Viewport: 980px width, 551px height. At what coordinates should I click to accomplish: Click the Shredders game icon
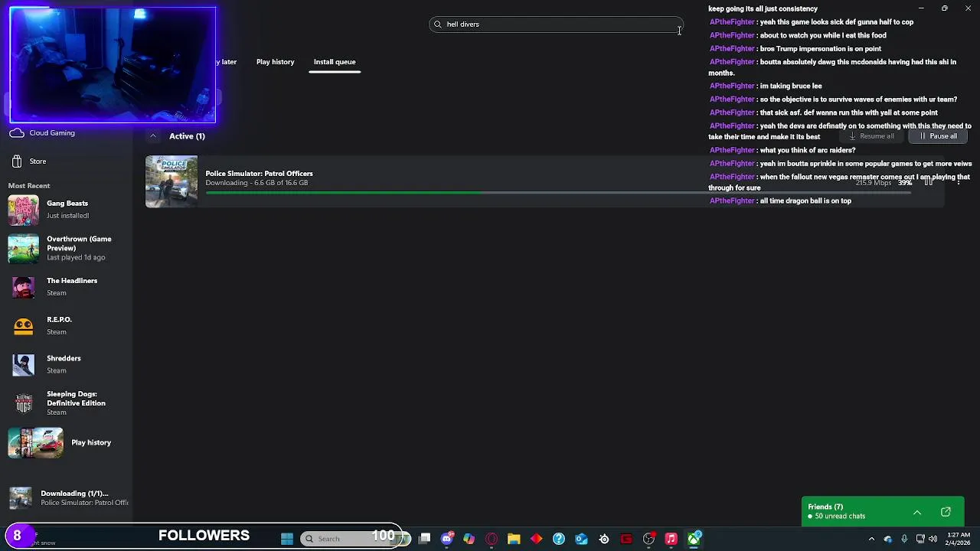tap(23, 364)
